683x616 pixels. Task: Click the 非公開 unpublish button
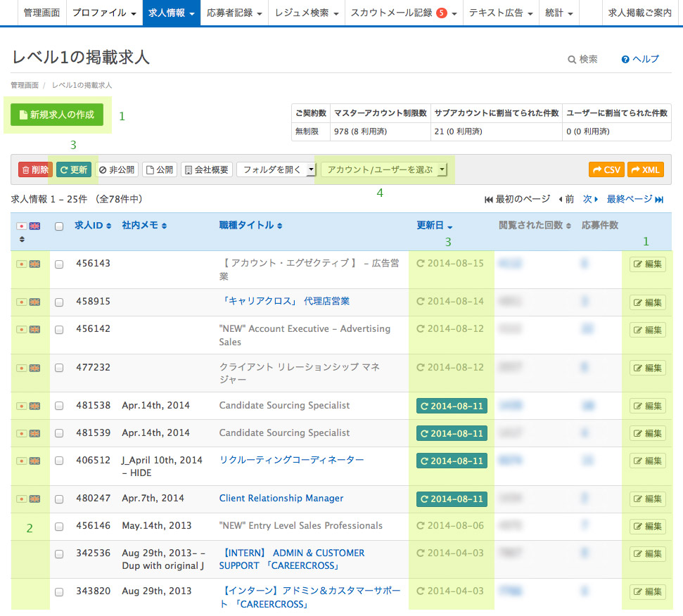point(117,169)
